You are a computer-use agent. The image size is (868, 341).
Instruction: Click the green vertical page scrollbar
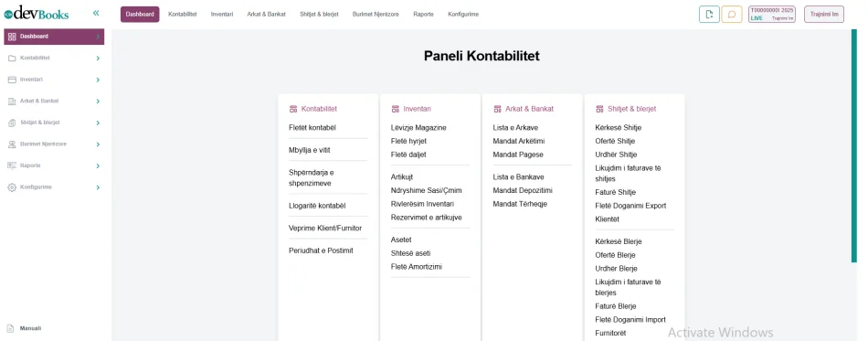point(853,145)
